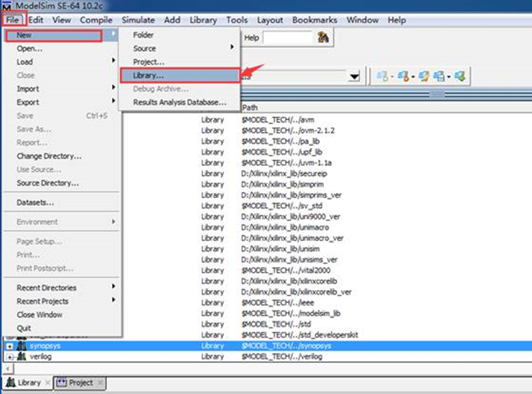
Task: Open the Layout menu
Action: [x=270, y=20]
